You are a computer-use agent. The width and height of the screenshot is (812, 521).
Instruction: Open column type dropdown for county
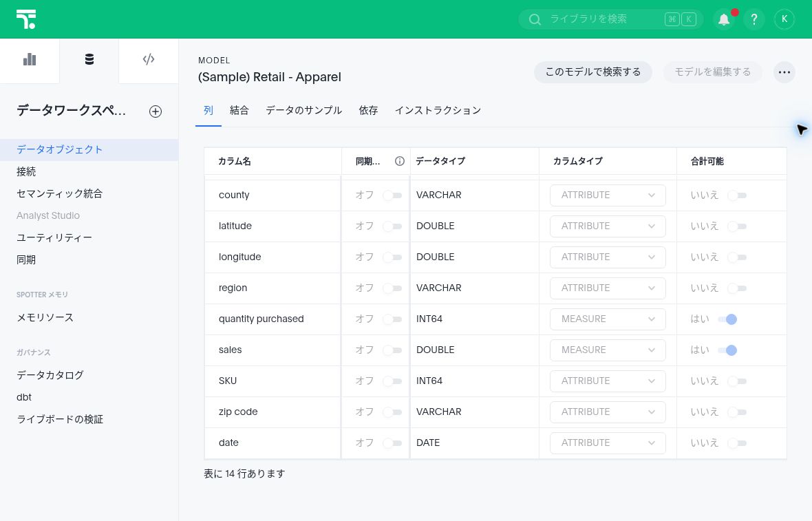click(608, 195)
